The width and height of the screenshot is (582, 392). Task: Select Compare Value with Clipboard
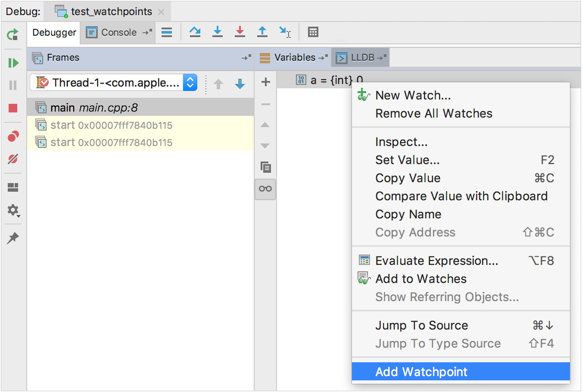461,196
